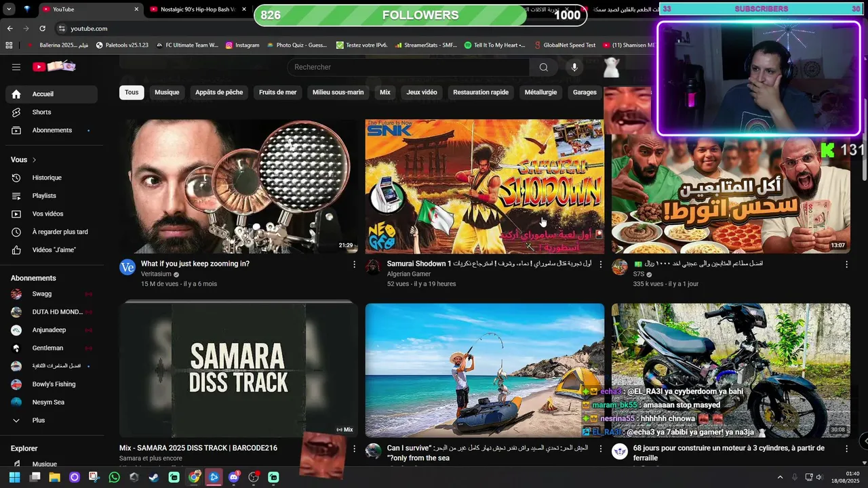
Task: Open Gentleman channel subscription
Action: [52, 348]
